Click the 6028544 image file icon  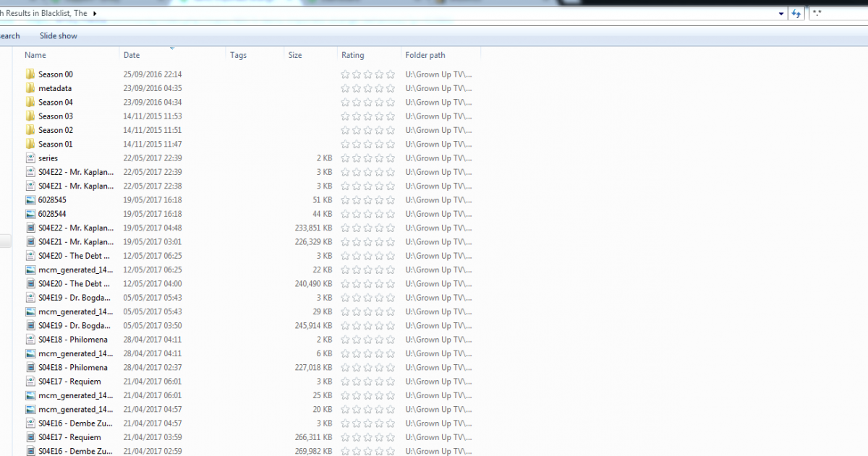pyautogui.click(x=30, y=214)
